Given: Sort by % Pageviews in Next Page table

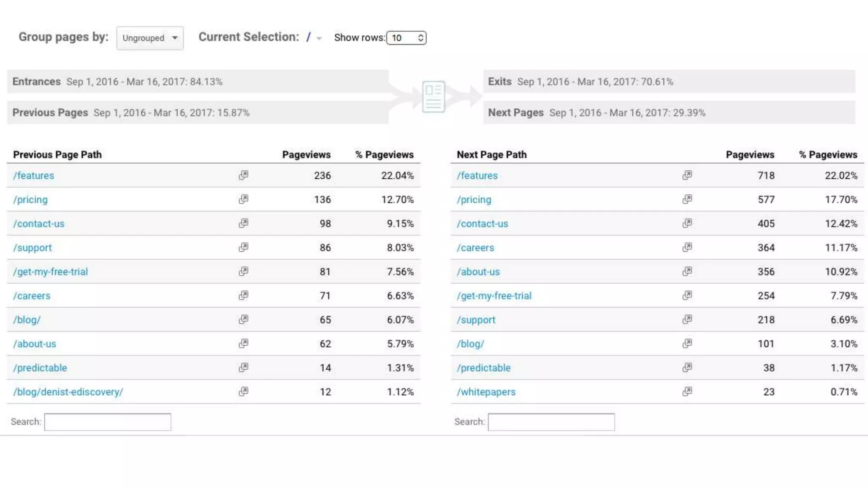Looking at the screenshot, I should pyautogui.click(x=828, y=155).
